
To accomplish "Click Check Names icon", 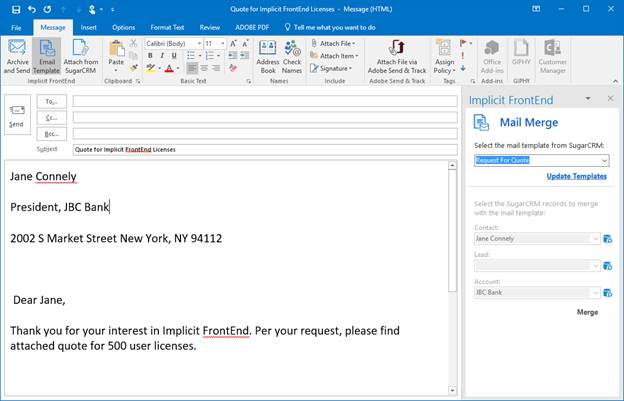I will (292, 55).
